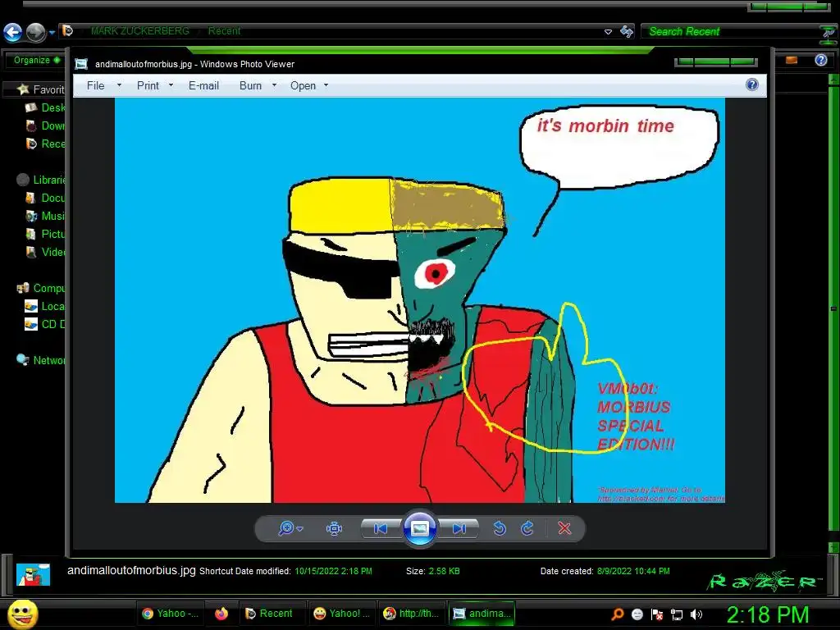Click the Explorer forward arrow

tap(36, 32)
